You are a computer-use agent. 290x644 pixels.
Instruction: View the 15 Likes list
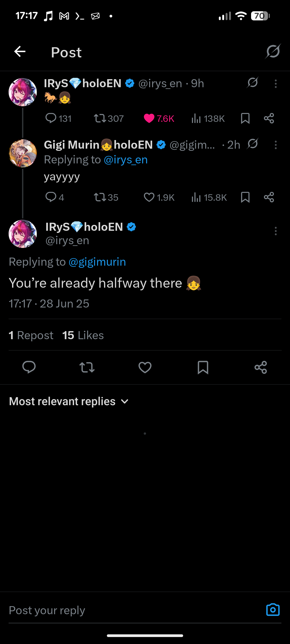coord(83,335)
